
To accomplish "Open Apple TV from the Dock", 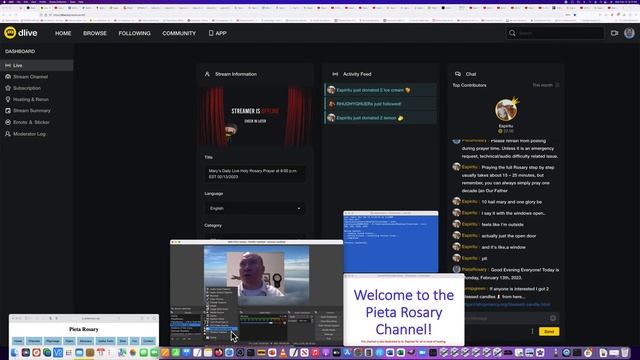I will [x=336, y=353].
